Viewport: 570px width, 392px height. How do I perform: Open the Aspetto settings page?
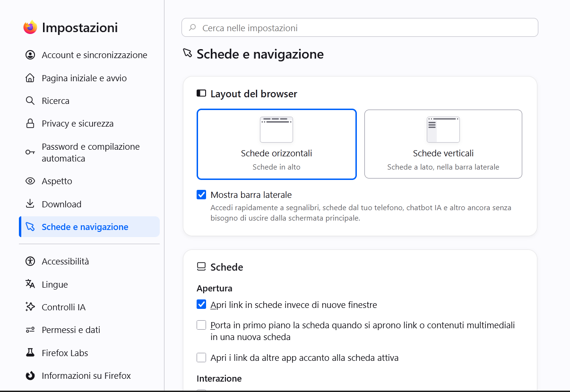tap(89, 181)
